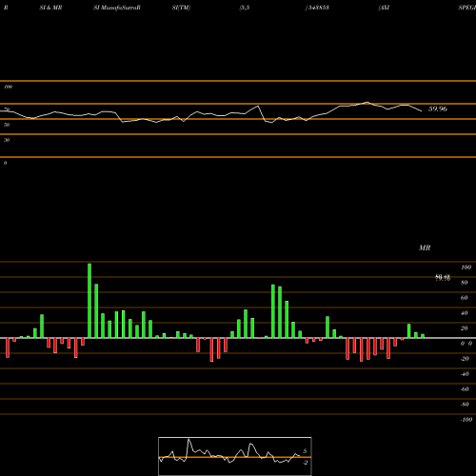Screen dimensions: 476x476
Task: Click the 70 level label on RSI axis
Action: tap(7, 109)
